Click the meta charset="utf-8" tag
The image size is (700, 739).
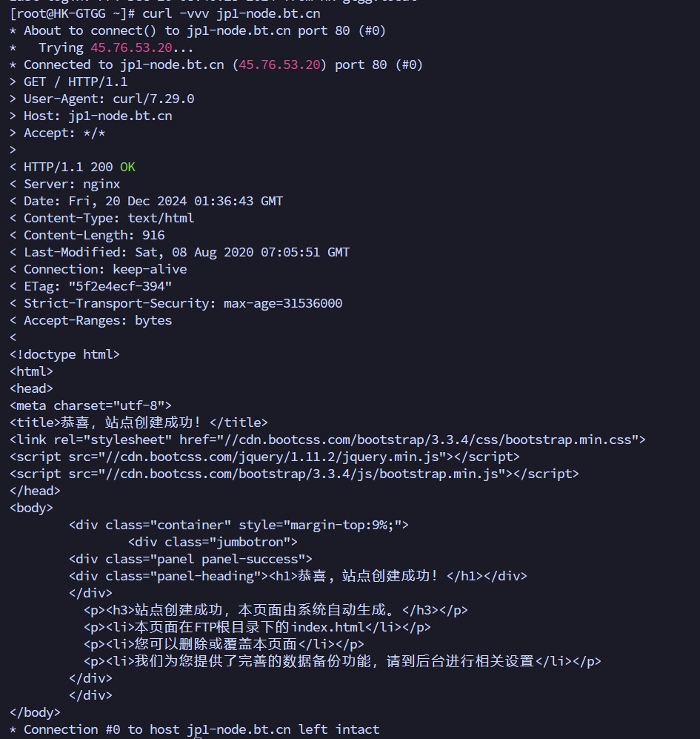90,405
